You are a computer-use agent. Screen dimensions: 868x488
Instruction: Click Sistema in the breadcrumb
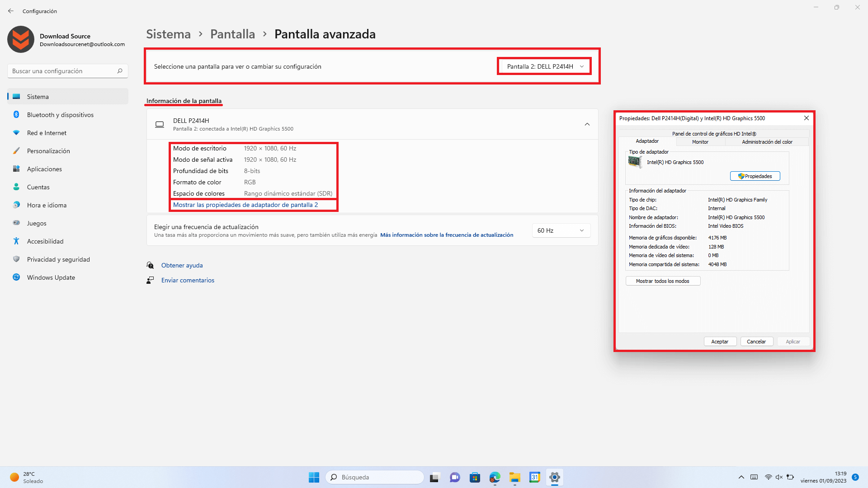168,34
